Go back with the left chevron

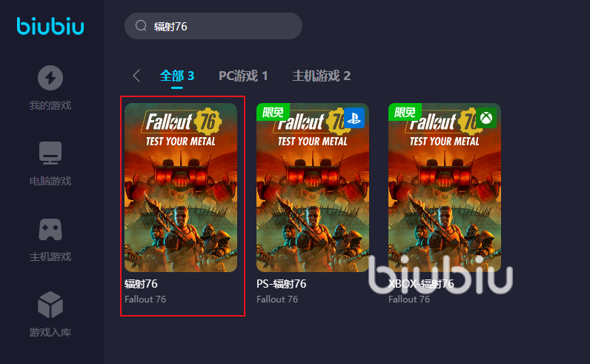click(x=136, y=76)
